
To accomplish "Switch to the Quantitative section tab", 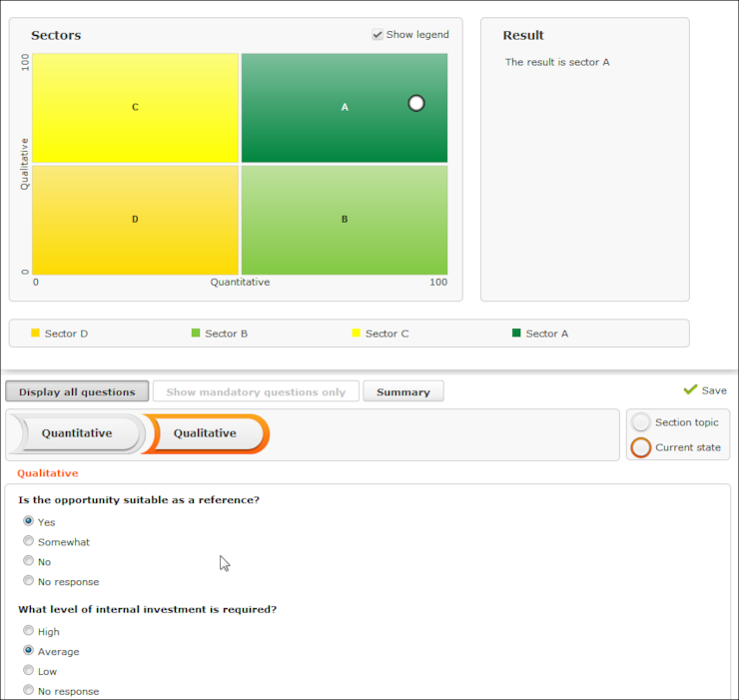I will coord(77,433).
